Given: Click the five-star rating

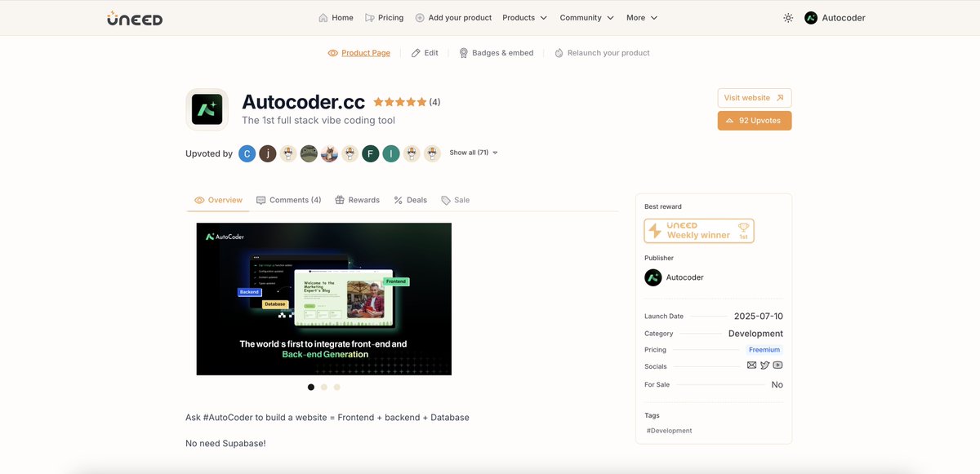Looking at the screenshot, I should [x=400, y=102].
